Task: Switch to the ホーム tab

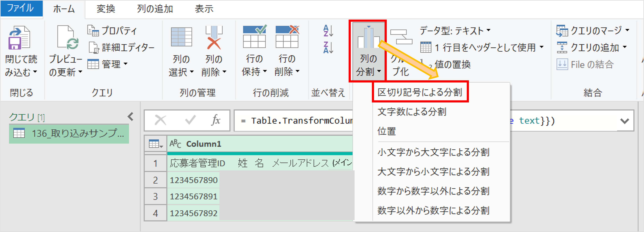Action: (64, 9)
